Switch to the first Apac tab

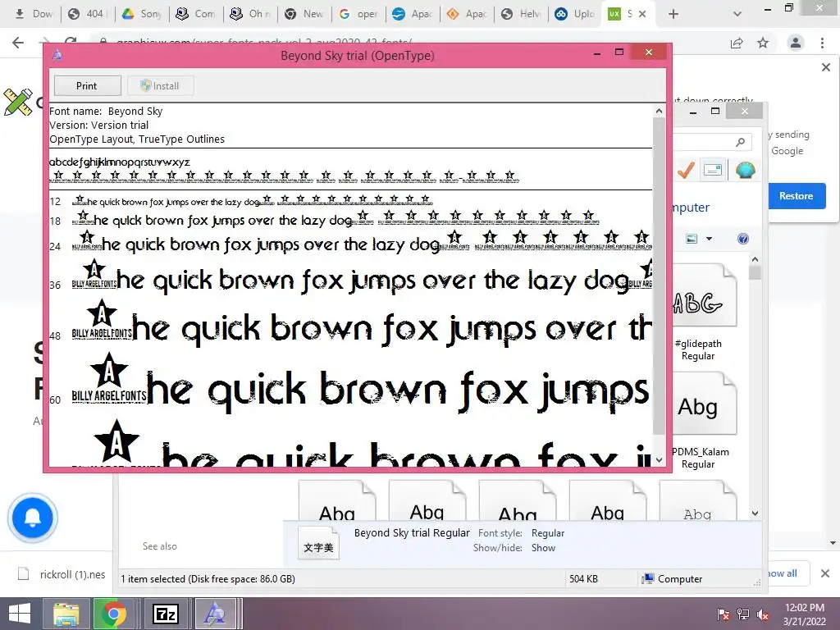pyautogui.click(x=413, y=14)
